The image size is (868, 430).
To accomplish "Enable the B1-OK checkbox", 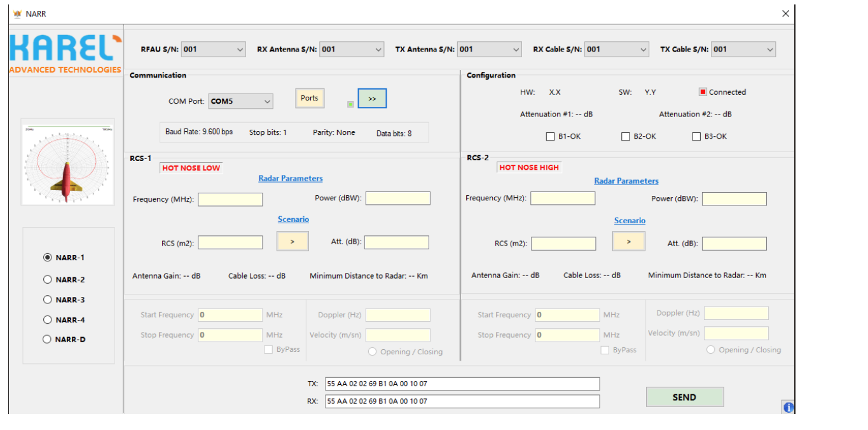I will coord(551,136).
